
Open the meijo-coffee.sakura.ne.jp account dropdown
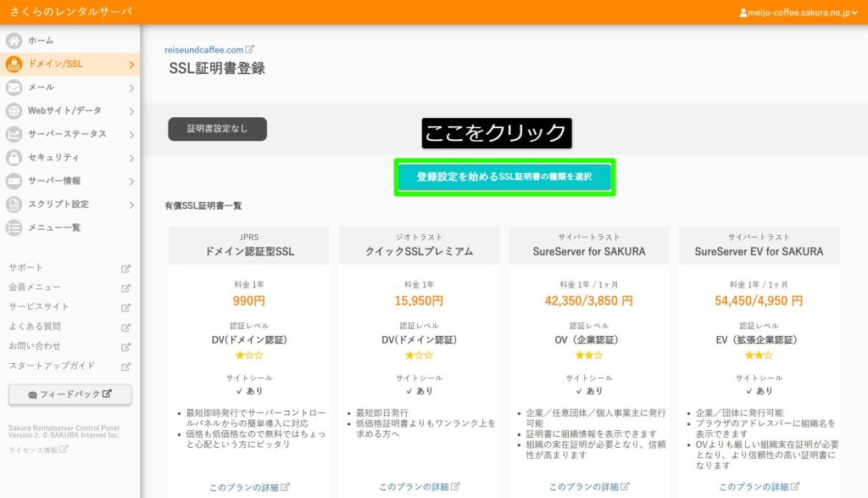pyautogui.click(x=798, y=13)
